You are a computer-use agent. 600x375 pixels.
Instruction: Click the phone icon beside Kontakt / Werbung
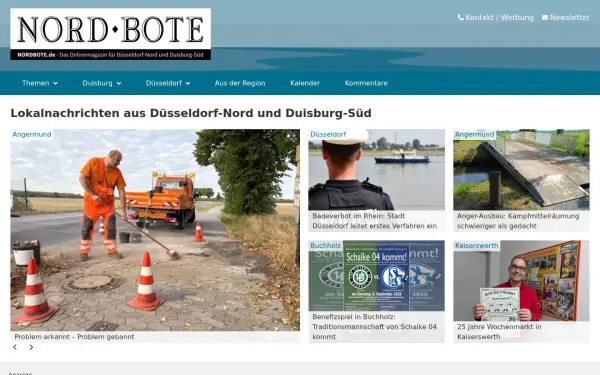click(x=461, y=17)
